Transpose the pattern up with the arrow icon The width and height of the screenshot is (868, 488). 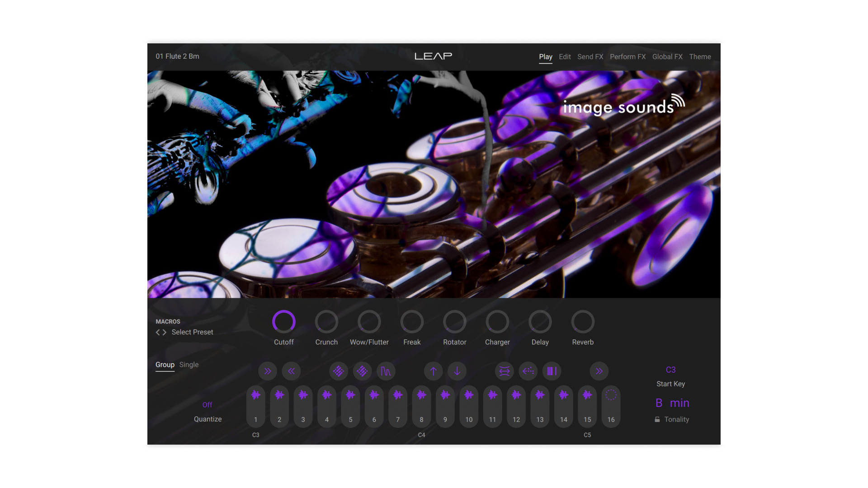[x=433, y=371]
